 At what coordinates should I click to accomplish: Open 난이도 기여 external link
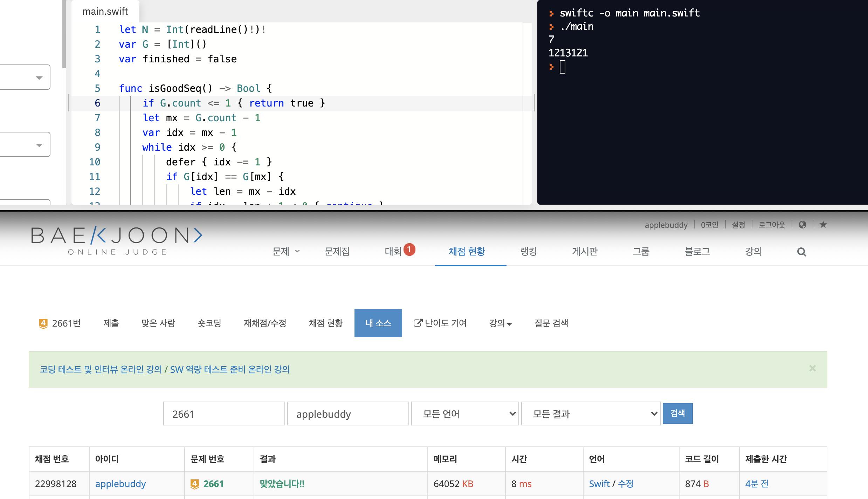440,323
